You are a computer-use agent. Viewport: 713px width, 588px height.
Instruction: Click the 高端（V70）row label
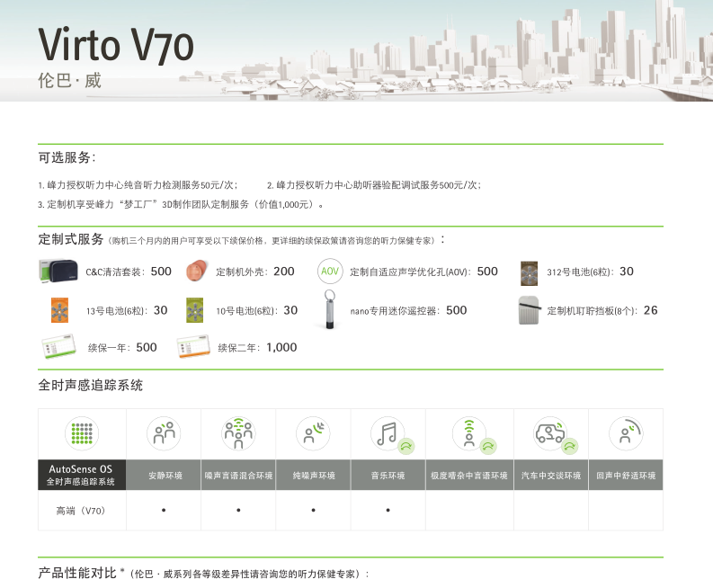coord(81,511)
